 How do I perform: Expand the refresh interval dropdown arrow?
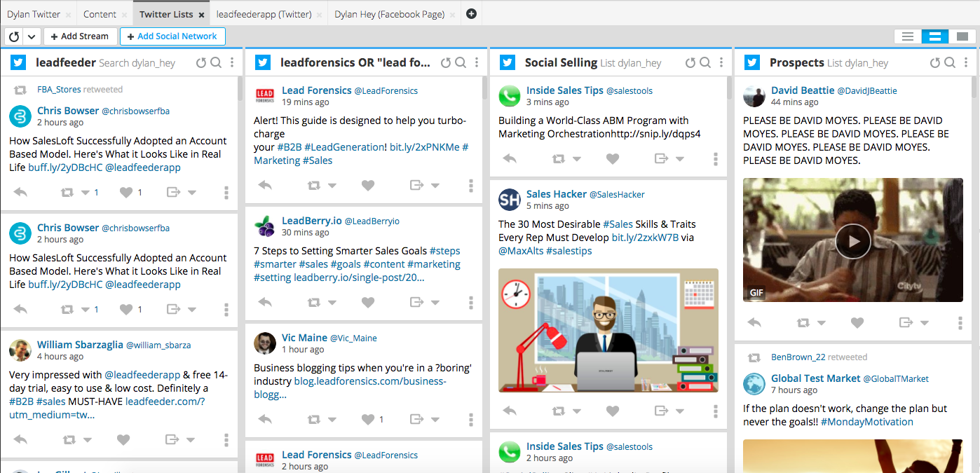point(32,36)
